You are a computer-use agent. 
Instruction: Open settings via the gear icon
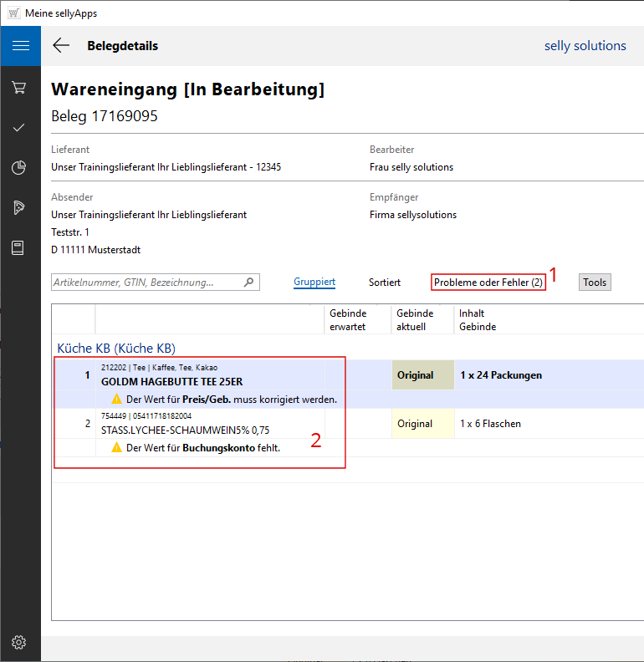19,642
